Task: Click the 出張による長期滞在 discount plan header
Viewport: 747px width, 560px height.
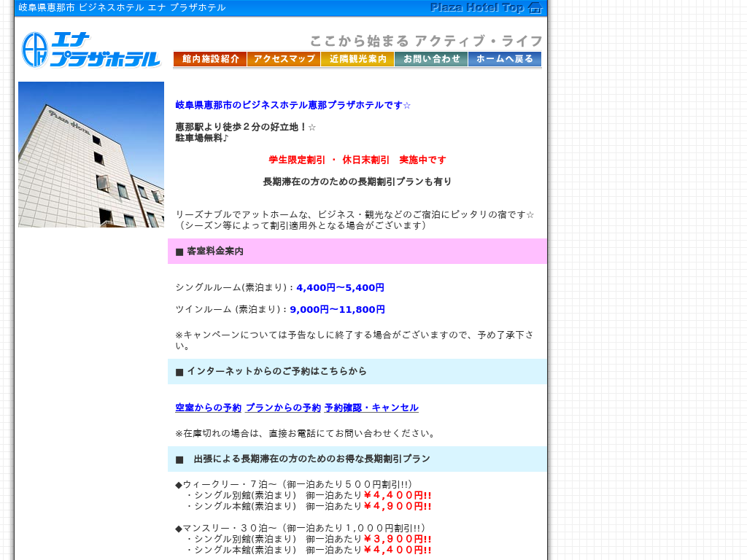Action: (357, 459)
